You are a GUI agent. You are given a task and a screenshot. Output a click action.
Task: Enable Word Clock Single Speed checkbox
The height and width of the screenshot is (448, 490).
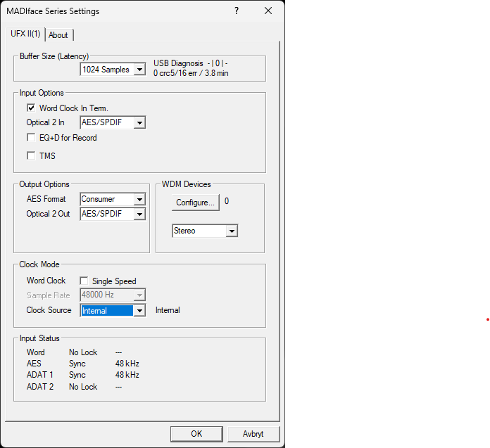coord(84,281)
